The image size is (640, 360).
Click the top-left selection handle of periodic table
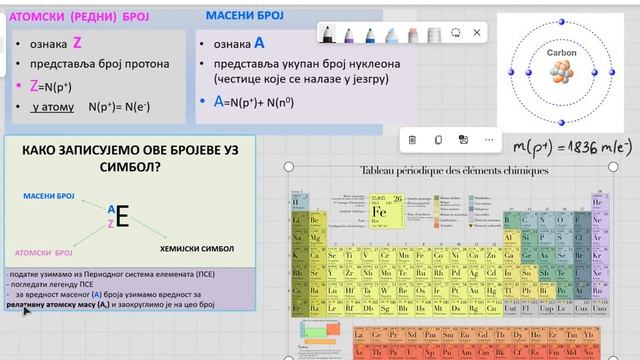[x=289, y=167]
